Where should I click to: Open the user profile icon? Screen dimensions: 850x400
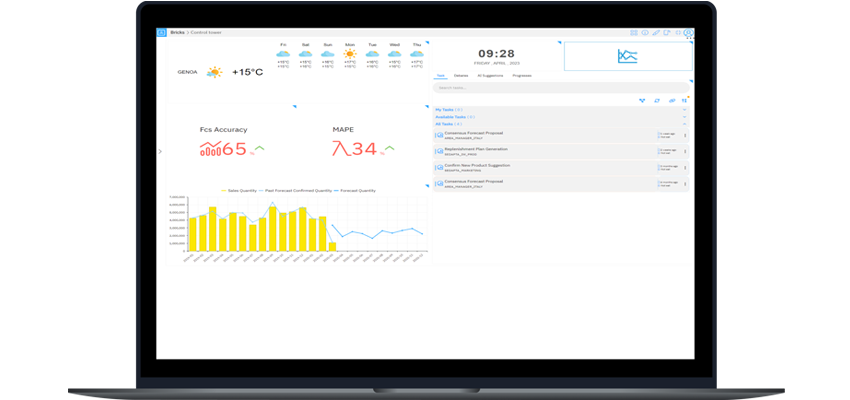tap(688, 32)
